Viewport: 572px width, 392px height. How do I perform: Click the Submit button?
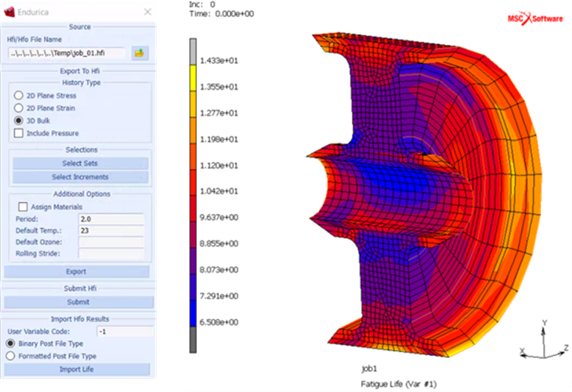point(79,302)
